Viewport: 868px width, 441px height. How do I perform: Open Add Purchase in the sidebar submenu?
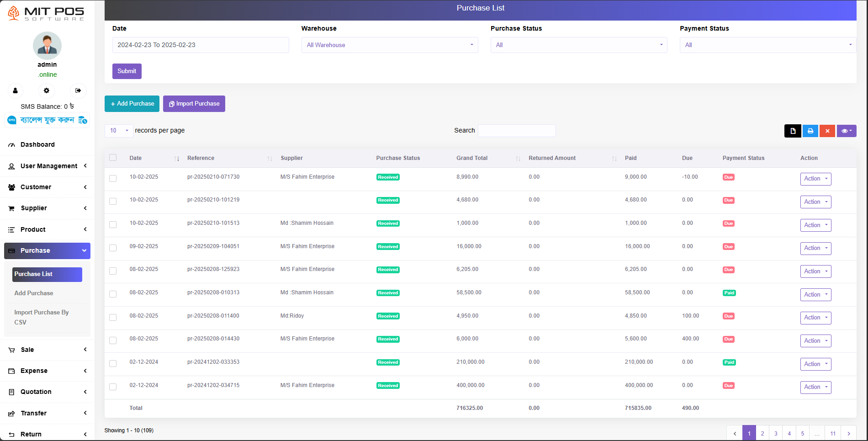pos(34,293)
